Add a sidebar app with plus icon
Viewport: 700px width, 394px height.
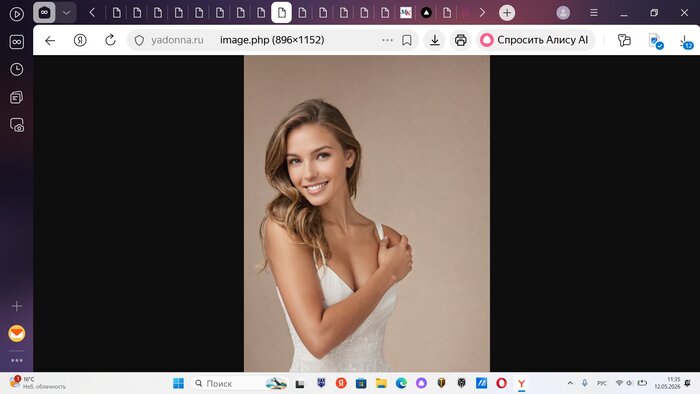click(x=17, y=306)
